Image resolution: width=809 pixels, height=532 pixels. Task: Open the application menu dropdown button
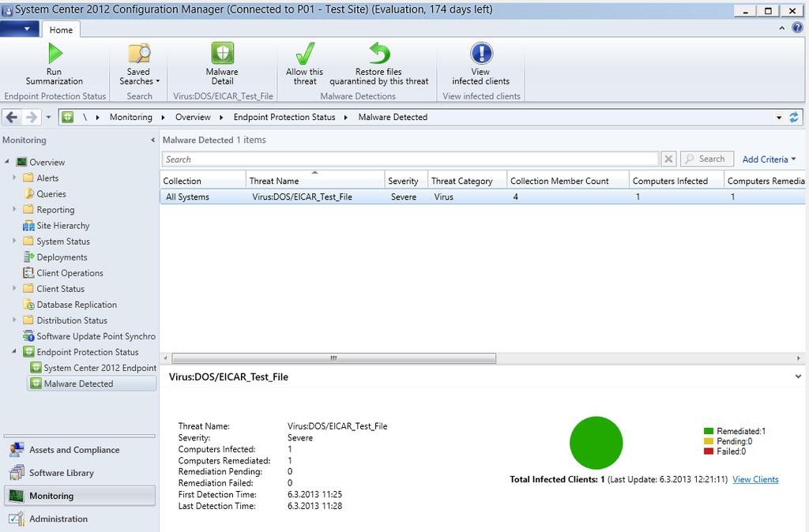point(20,29)
